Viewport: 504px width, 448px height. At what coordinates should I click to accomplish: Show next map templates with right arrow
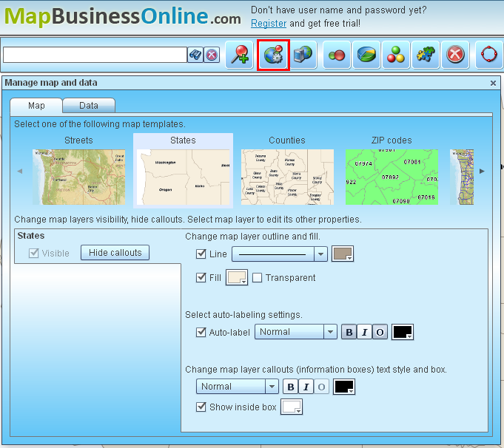click(x=482, y=172)
